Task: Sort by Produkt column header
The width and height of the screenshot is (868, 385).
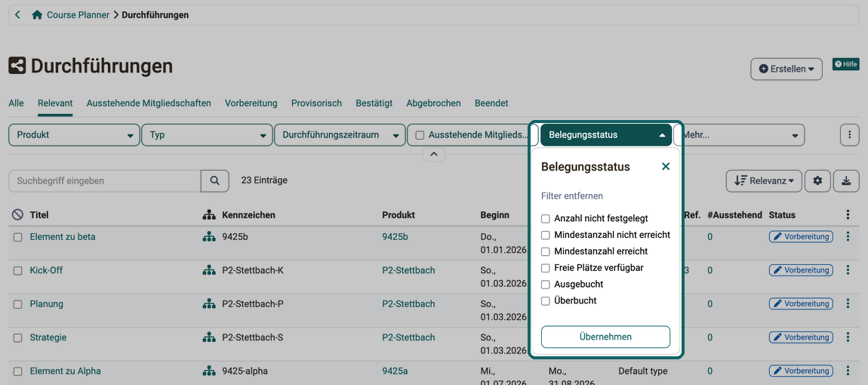Action: [x=399, y=215]
